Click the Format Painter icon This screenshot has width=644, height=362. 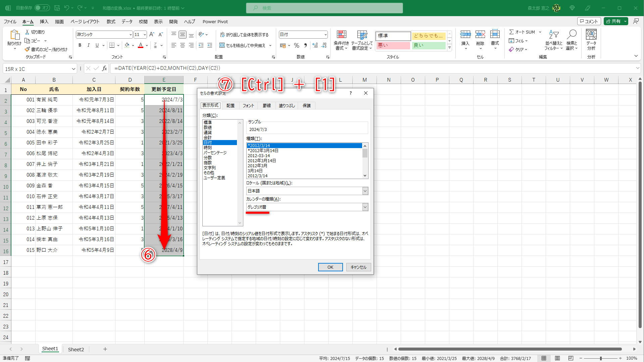click(x=27, y=49)
